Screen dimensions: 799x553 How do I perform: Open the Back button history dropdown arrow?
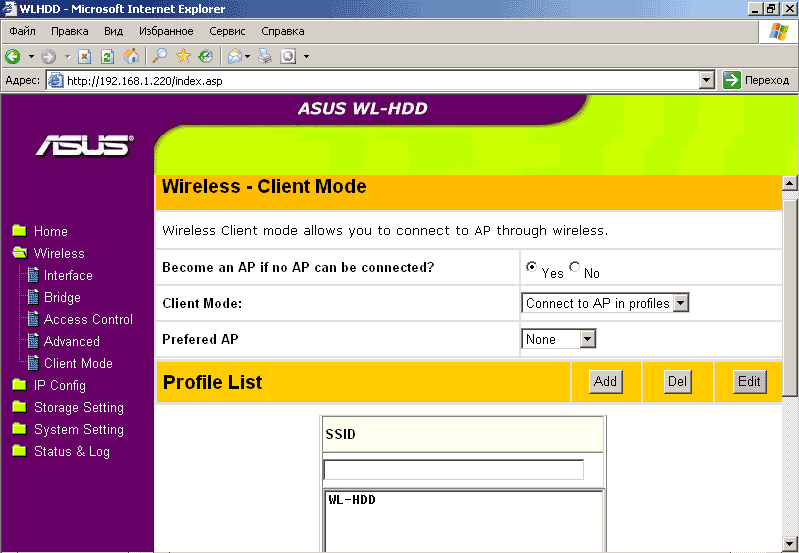click(x=31, y=56)
